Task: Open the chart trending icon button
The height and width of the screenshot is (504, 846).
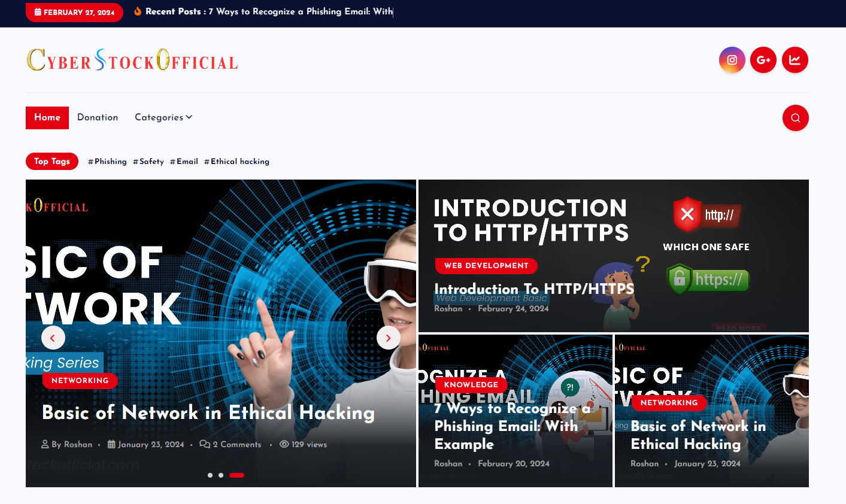Action: 795,60
